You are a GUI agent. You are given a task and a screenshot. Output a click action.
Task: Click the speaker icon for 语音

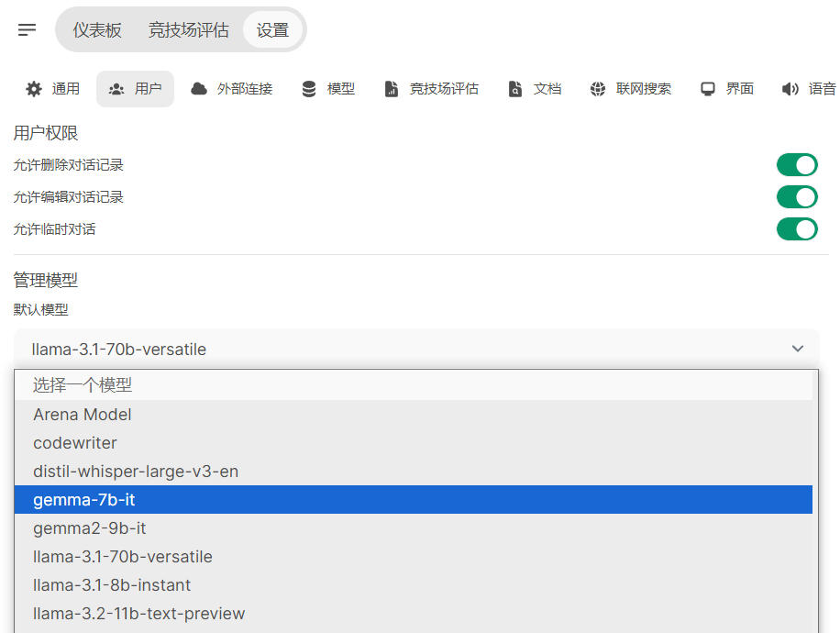coord(790,89)
